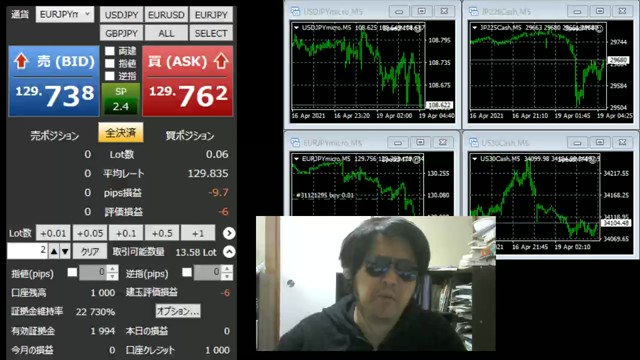This screenshot has height=360, width=640.
Task: Enable the 逆指 checkbox
Action: coord(109,76)
